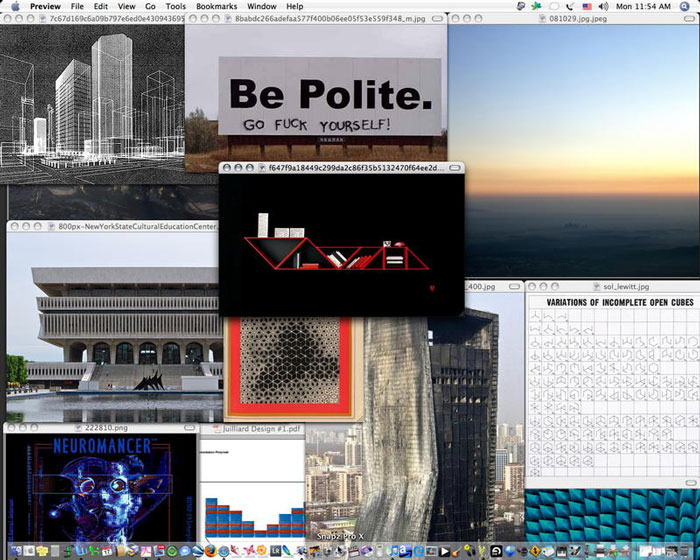Click the volume icon in menu bar
This screenshot has width=700, height=560.
(x=603, y=6)
